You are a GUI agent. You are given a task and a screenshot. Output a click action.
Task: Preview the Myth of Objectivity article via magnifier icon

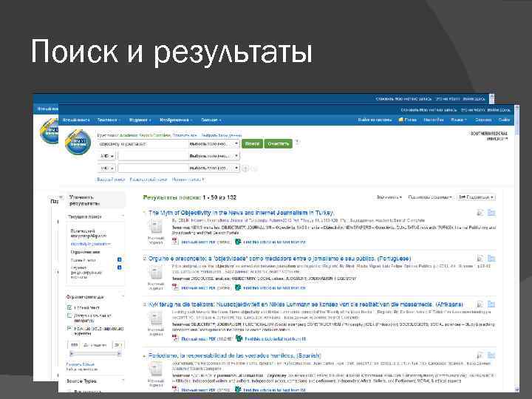[x=480, y=213]
